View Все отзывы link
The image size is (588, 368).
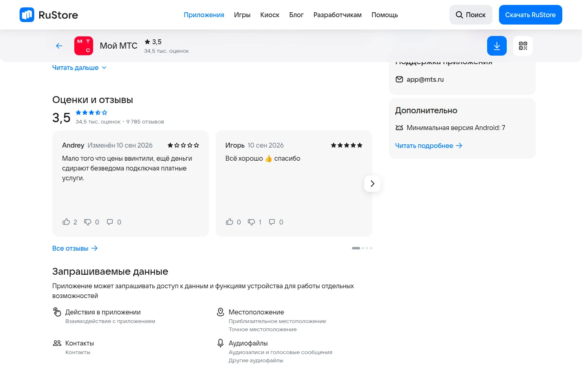pos(75,248)
